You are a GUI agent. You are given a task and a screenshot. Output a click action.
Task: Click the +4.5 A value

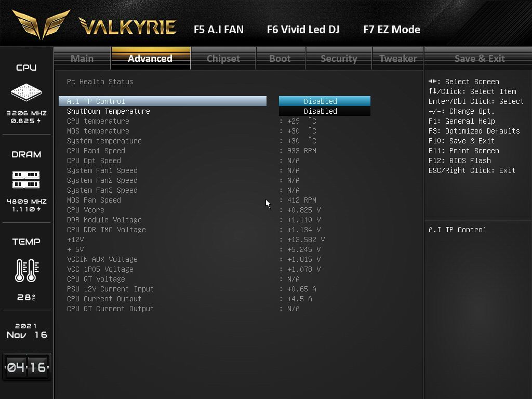click(x=300, y=299)
